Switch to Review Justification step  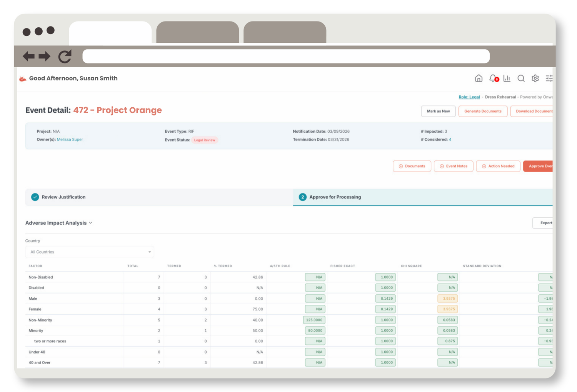coord(159,197)
